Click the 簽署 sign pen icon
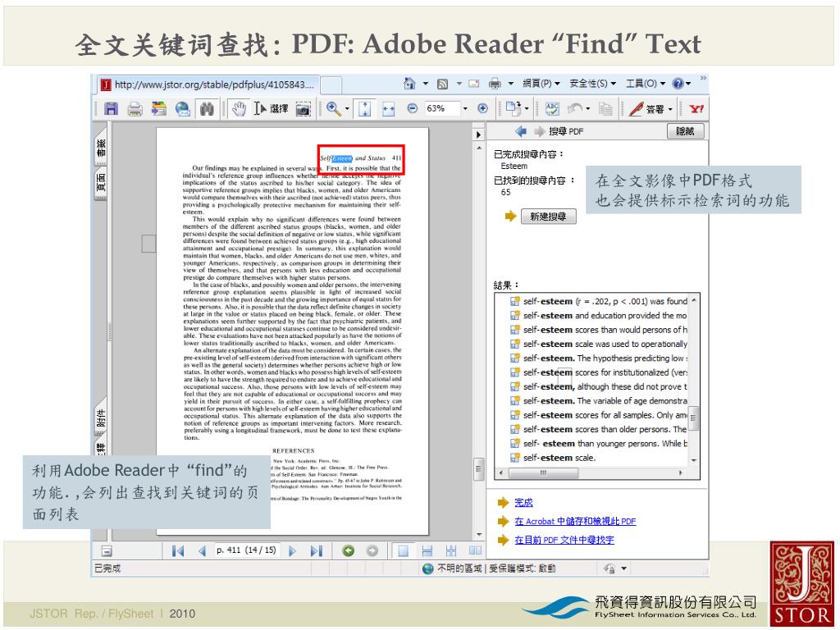The image size is (840, 630). 636,109
